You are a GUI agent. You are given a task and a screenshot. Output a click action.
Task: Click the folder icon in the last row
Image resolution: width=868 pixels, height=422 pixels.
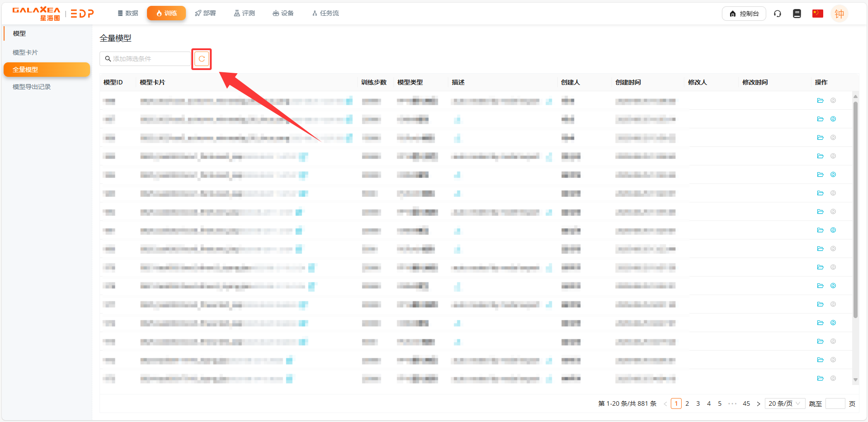(820, 378)
